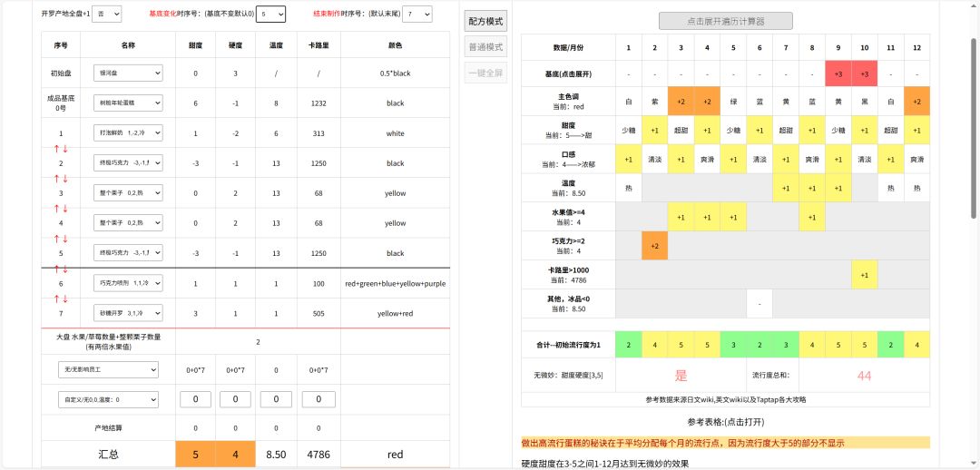Click the 产地结算 row label

tap(109, 428)
